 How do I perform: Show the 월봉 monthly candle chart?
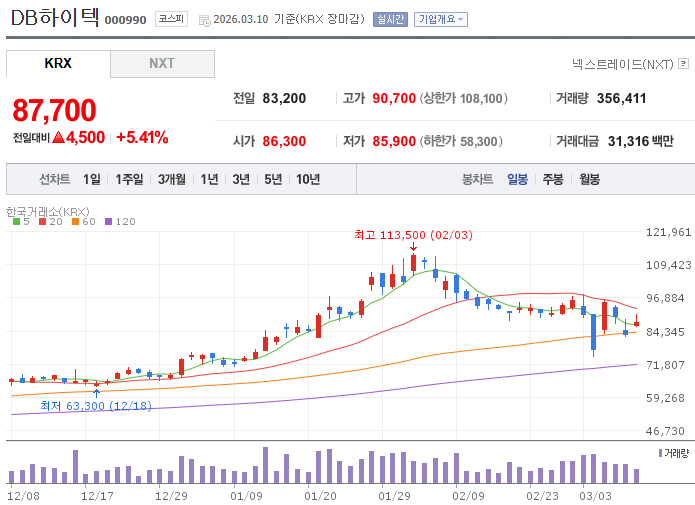[x=589, y=179]
